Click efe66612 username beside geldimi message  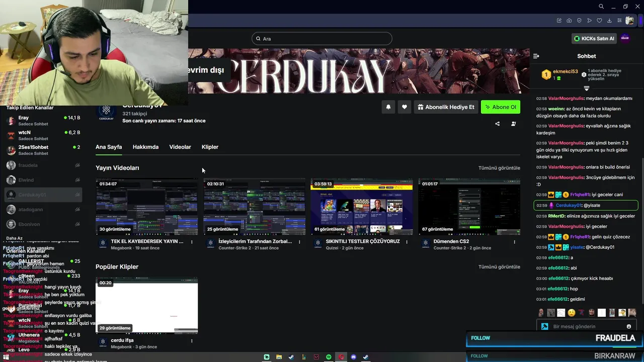[558, 299]
